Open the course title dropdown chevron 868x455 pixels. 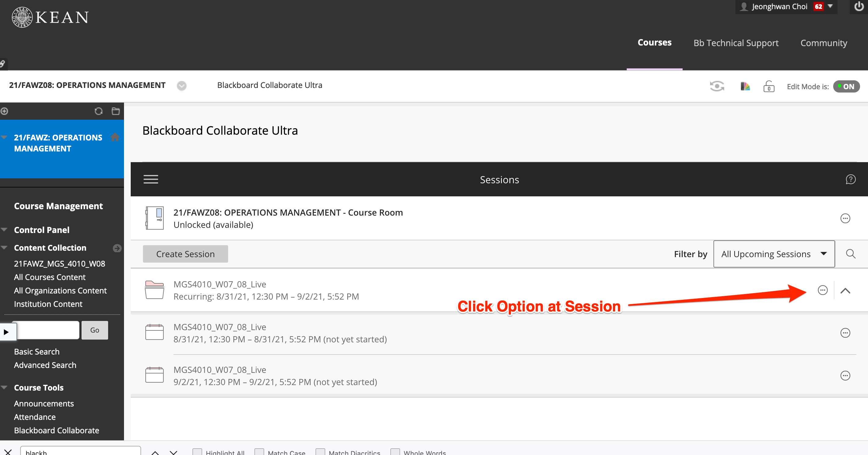coord(182,86)
